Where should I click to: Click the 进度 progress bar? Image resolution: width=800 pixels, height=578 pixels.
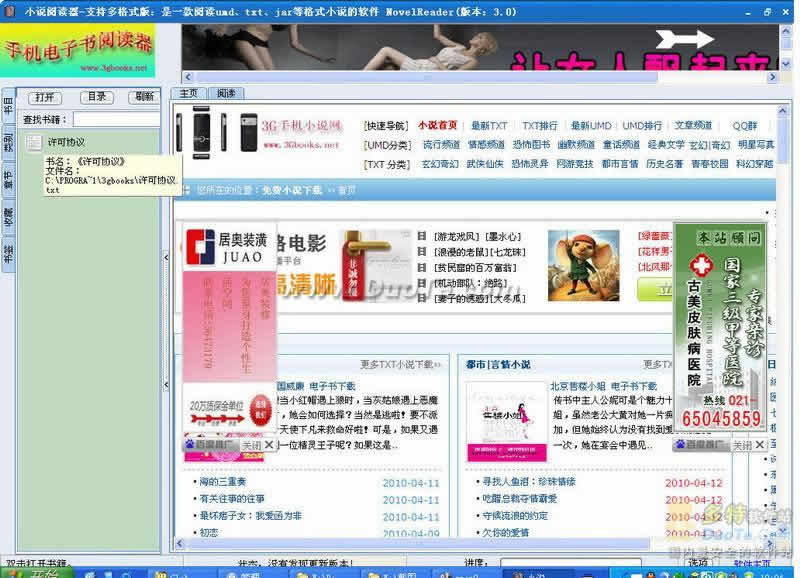tap(570, 563)
